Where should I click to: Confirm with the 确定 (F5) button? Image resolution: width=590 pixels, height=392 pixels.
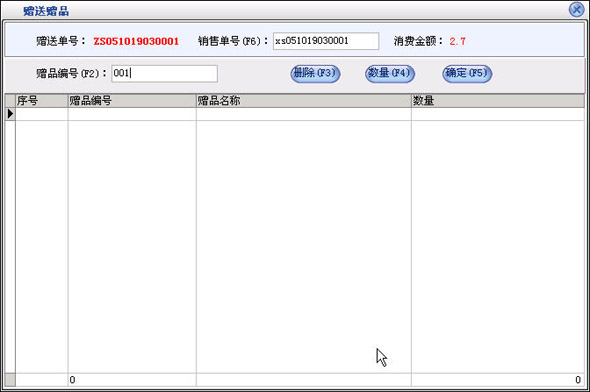[x=467, y=73]
